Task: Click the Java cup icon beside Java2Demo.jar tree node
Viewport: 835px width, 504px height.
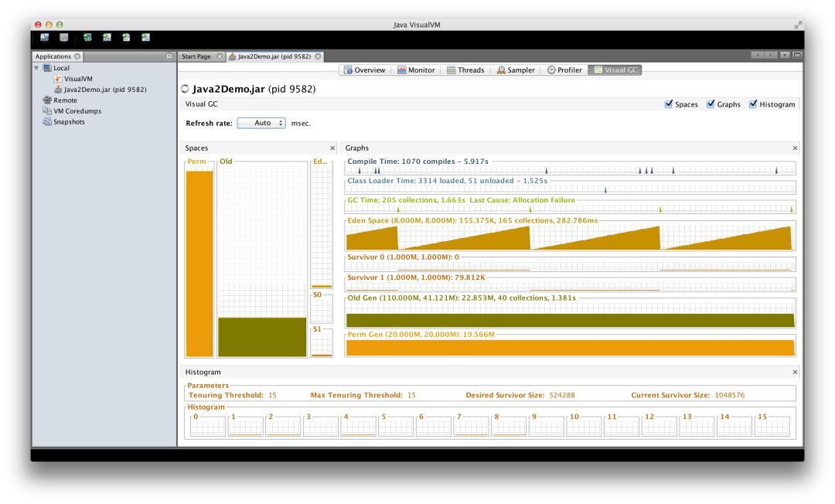Action: click(58, 90)
